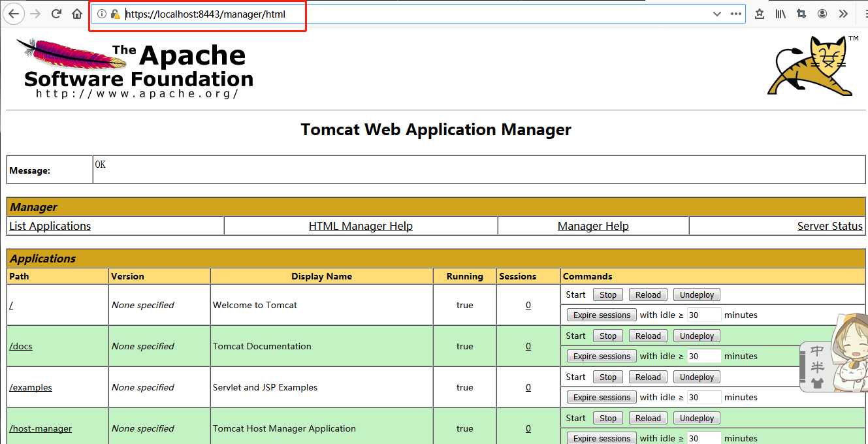Go to the browser home page icon
The image size is (868, 444).
click(77, 14)
